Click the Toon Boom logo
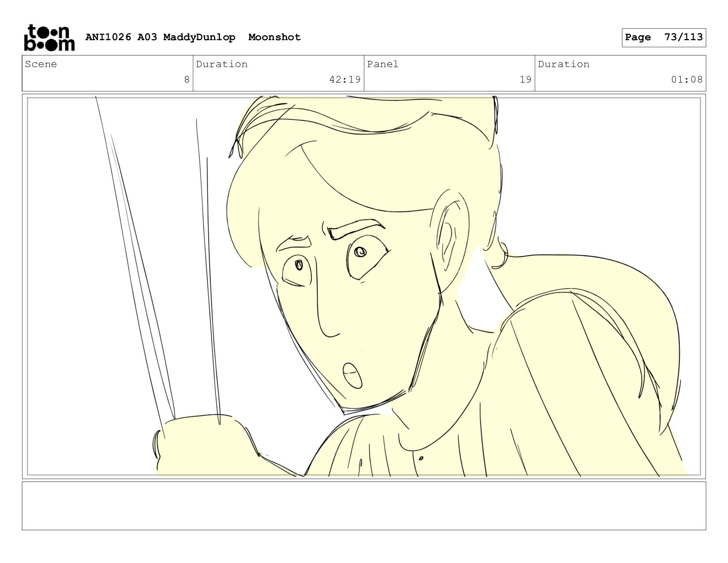Image resolution: width=728 pixels, height=563 pixels. [49, 38]
